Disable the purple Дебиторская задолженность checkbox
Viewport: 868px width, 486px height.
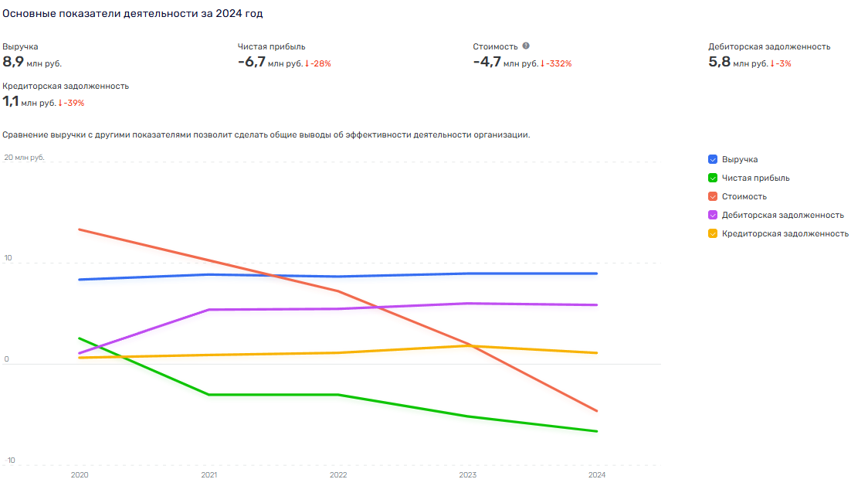pyautogui.click(x=713, y=215)
